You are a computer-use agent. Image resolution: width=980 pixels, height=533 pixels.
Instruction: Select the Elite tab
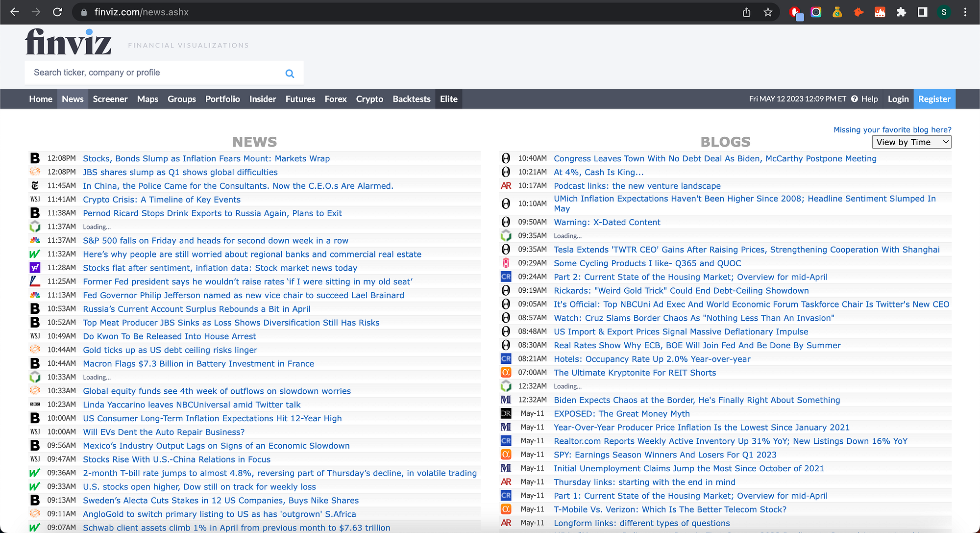click(449, 99)
